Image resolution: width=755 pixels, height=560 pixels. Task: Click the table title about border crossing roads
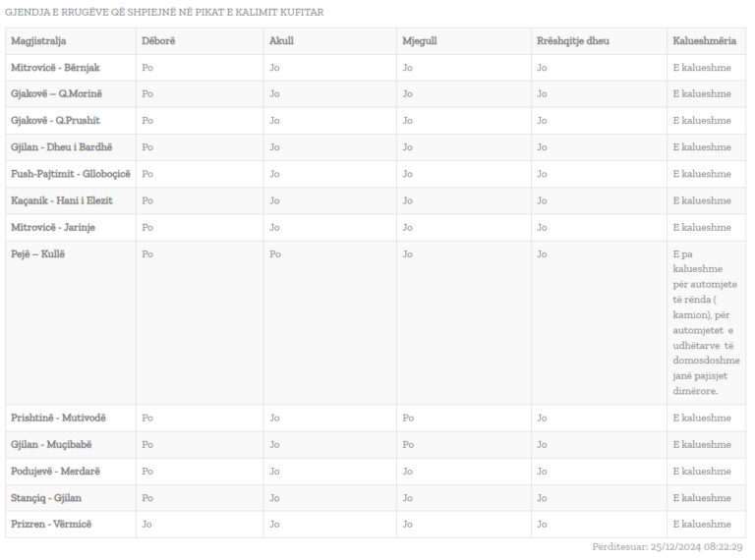coord(164,12)
